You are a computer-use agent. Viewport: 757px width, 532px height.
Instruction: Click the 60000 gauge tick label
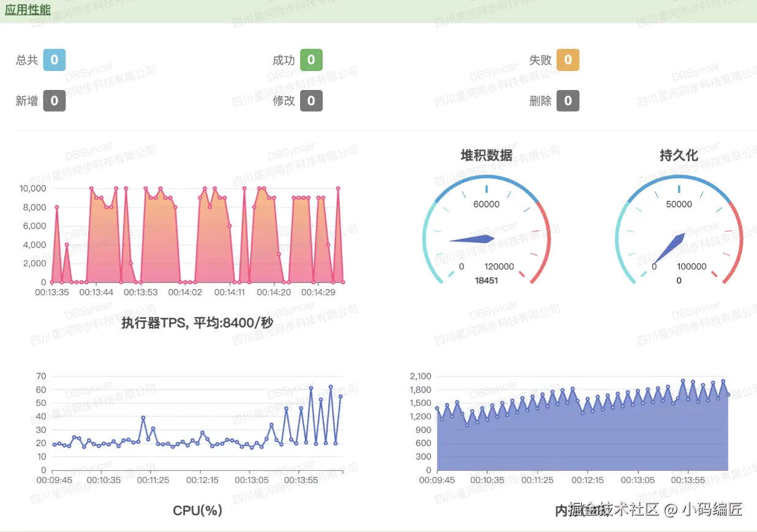(486, 204)
